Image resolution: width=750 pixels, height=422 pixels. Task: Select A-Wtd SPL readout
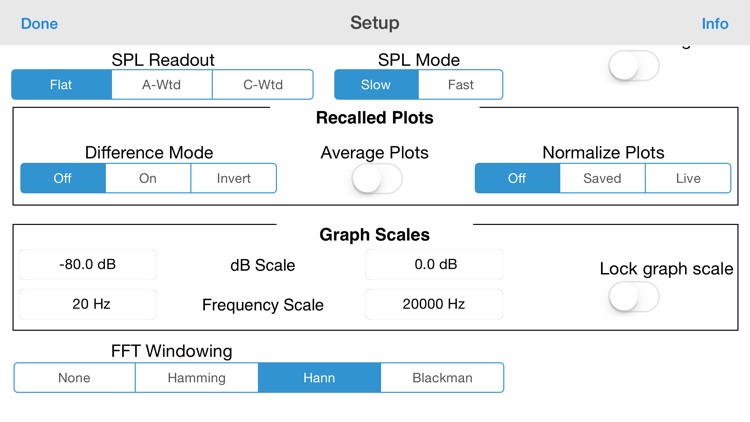(162, 85)
